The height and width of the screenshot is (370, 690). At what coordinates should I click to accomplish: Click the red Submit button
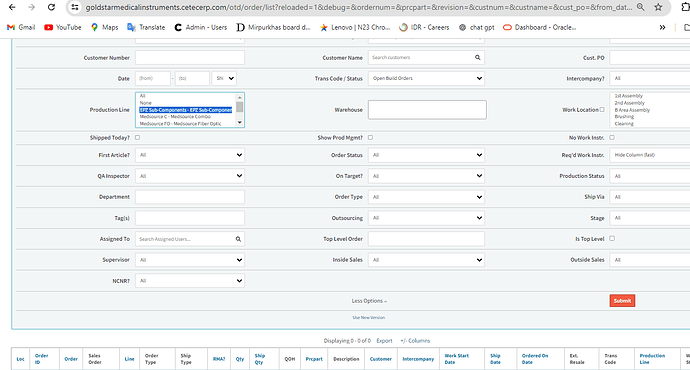[x=622, y=301]
